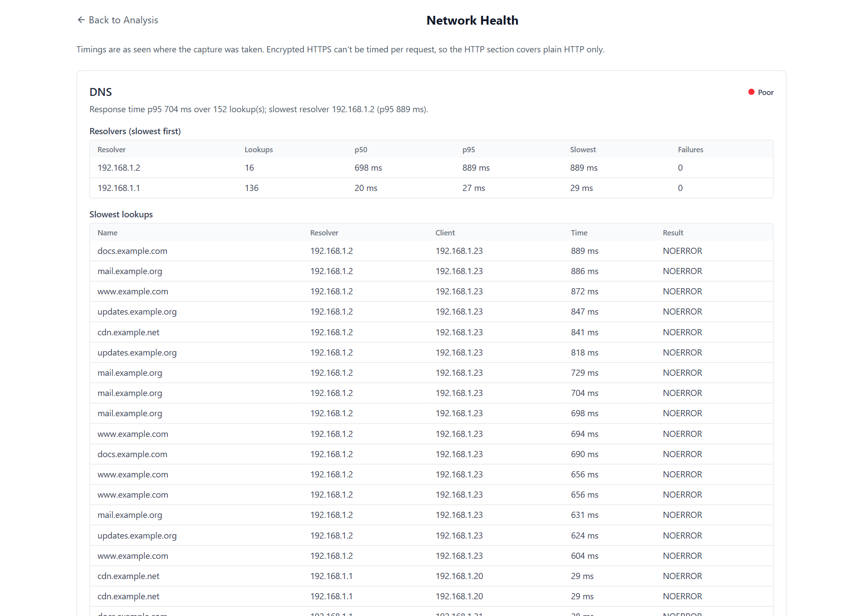Select resolver 192.168.1.2 in Resolvers table
The width and height of the screenshot is (863, 616).
(x=431, y=168)
